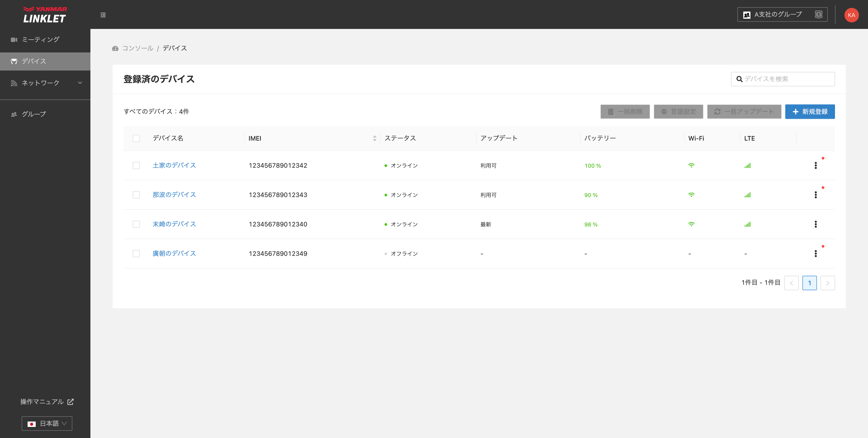Open the 那波のデバイス device link
This screenshot has width=868, height=438.
(x=174, y=195)
